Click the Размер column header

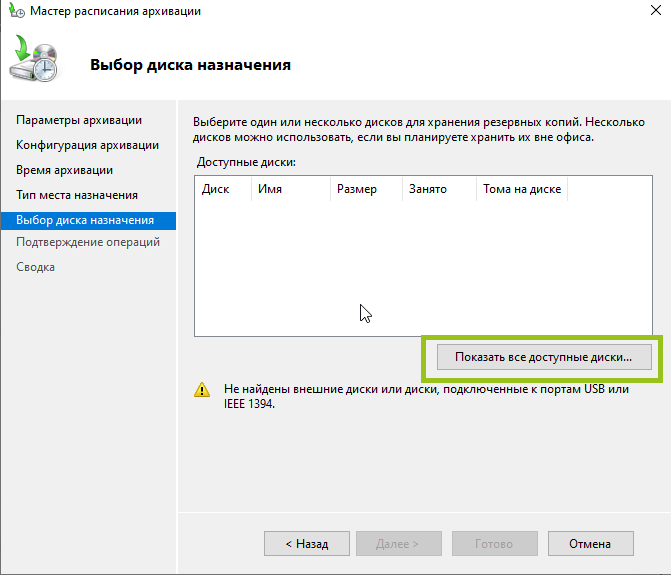tap(366, 189)
